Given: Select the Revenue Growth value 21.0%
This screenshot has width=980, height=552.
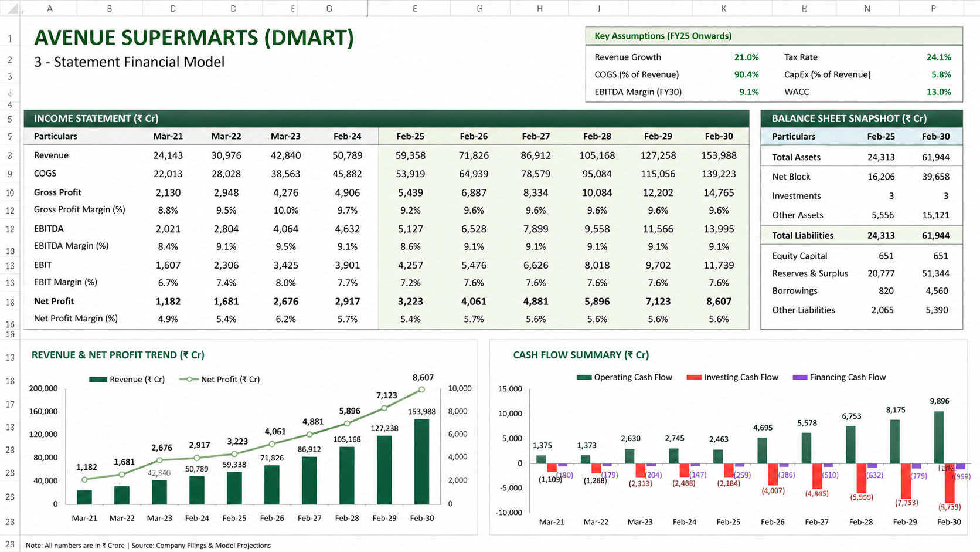Looking at the screenshot, I should [746, 57].
